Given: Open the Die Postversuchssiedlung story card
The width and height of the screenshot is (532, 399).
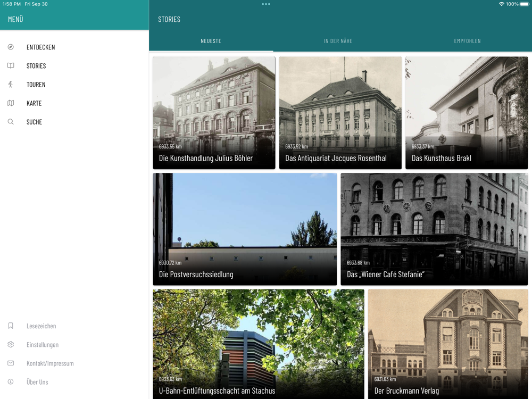Looking at the screenshot, I should click(245, 229).
